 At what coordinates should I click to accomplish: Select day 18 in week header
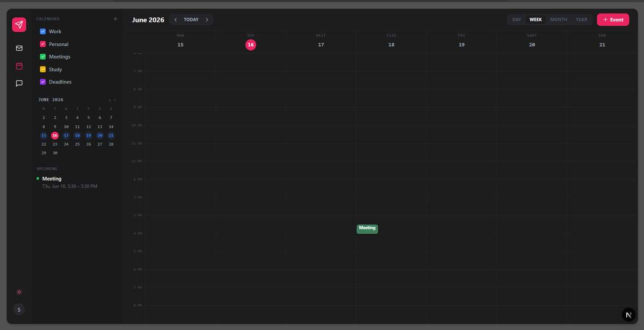tap(392, 45)
